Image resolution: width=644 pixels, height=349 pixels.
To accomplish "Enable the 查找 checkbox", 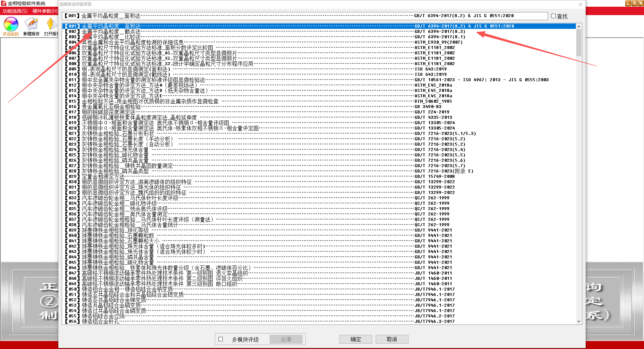I will click(553, 16).
